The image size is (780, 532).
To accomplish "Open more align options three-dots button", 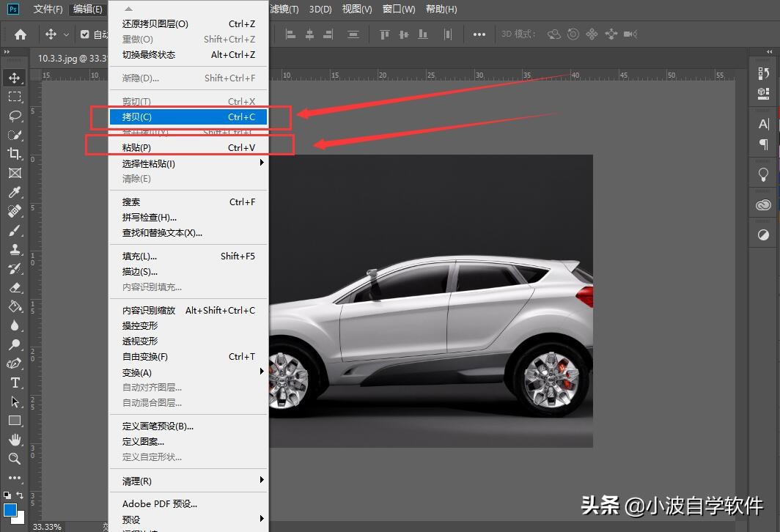I will (479, 34).
